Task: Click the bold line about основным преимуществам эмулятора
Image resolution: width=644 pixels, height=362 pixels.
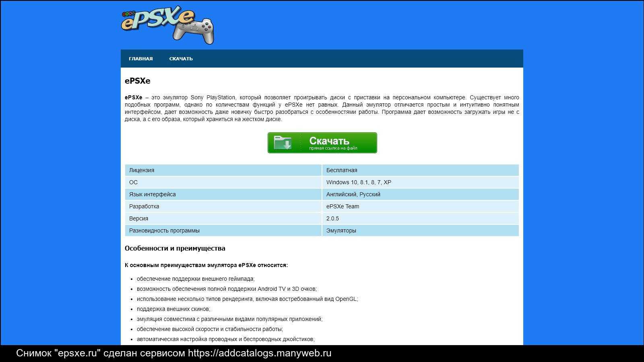Action: (x=206, y=265)
